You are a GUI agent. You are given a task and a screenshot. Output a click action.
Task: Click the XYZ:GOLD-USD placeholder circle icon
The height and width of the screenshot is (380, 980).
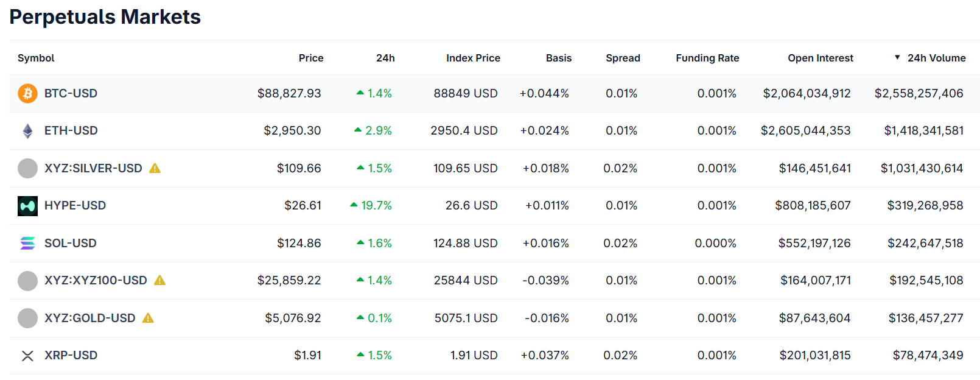coord(27,318)
